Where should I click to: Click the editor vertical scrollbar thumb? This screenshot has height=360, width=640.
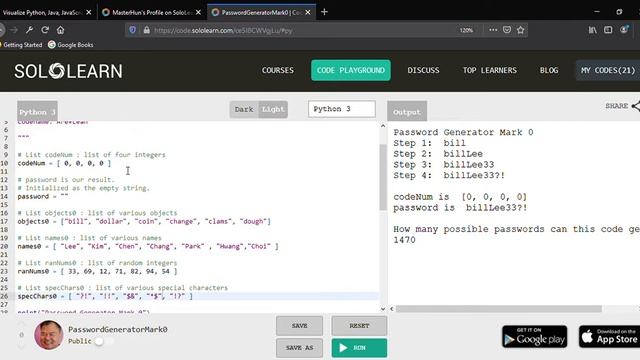coord(383,177)
